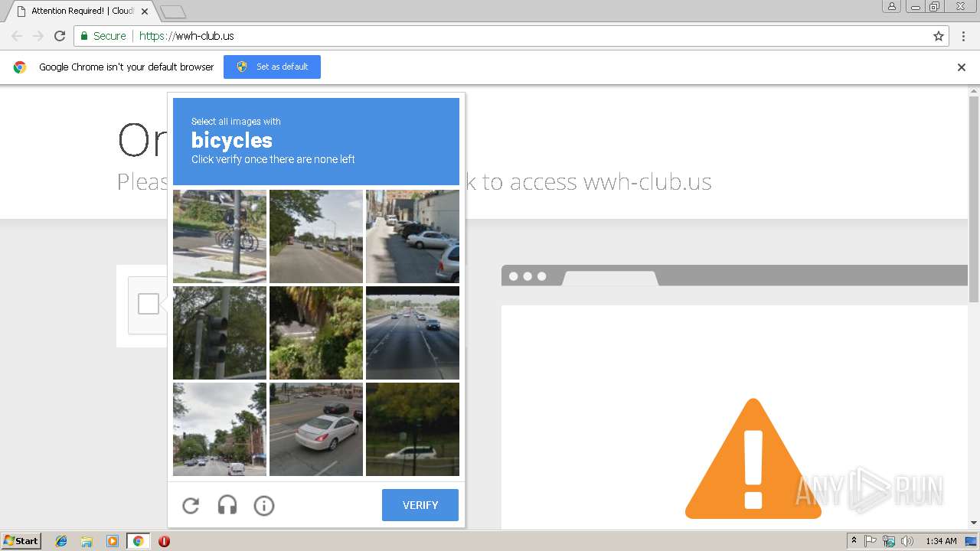Show hidden system tray icons
This screenshot has height=551, width=980.
854,541
